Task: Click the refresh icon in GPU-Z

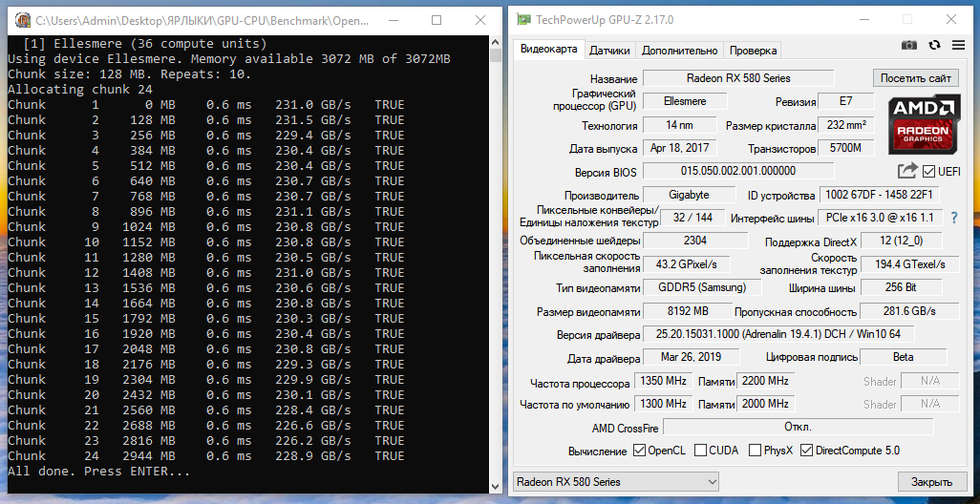Action: [935, 45]
